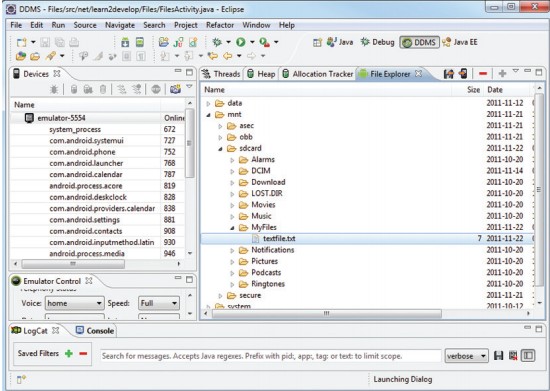Click the File Explorer horizontal scrollbar

click(327, 314)
